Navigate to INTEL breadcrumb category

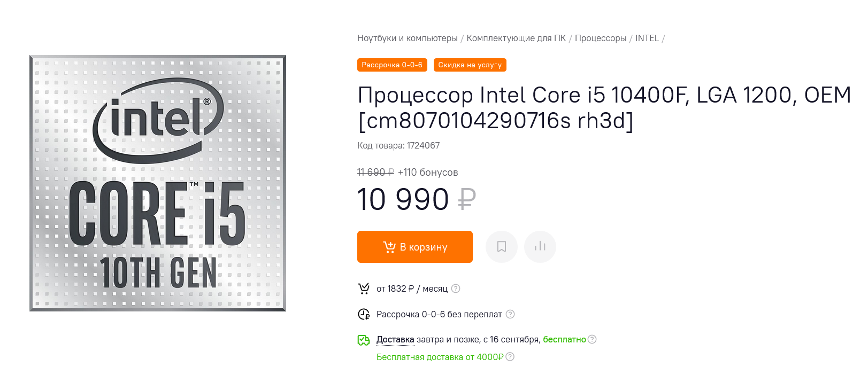pyautogui.click(x=647, y=38)
